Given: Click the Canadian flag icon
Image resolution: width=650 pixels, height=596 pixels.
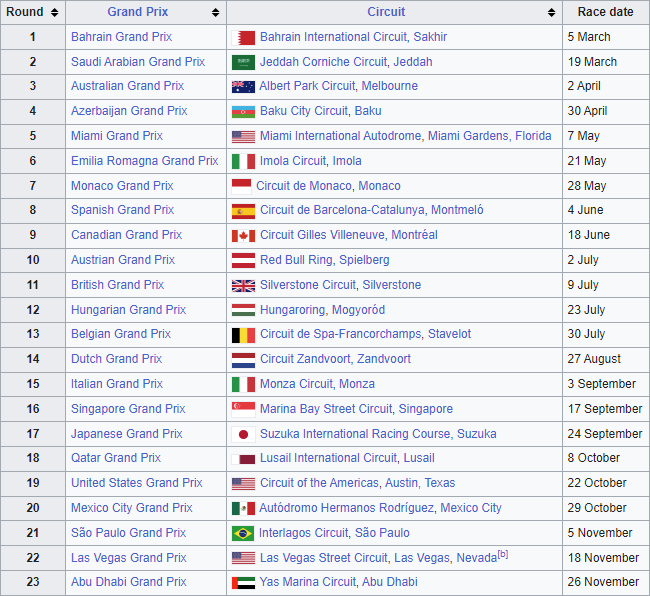Looking at the screenshot, I should coord(243,236).
